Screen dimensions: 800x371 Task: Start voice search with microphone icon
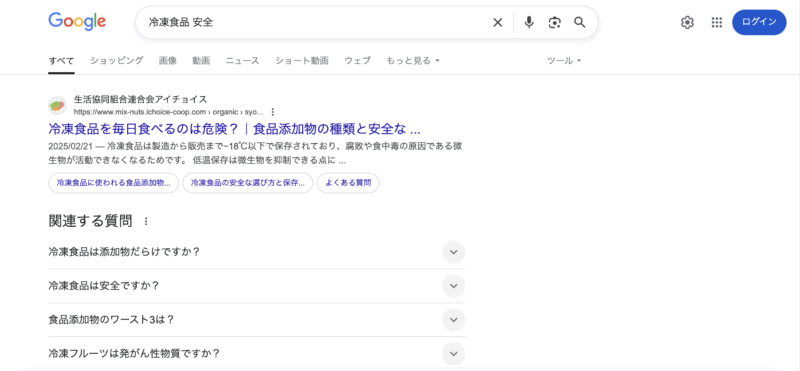click(529, 22)
